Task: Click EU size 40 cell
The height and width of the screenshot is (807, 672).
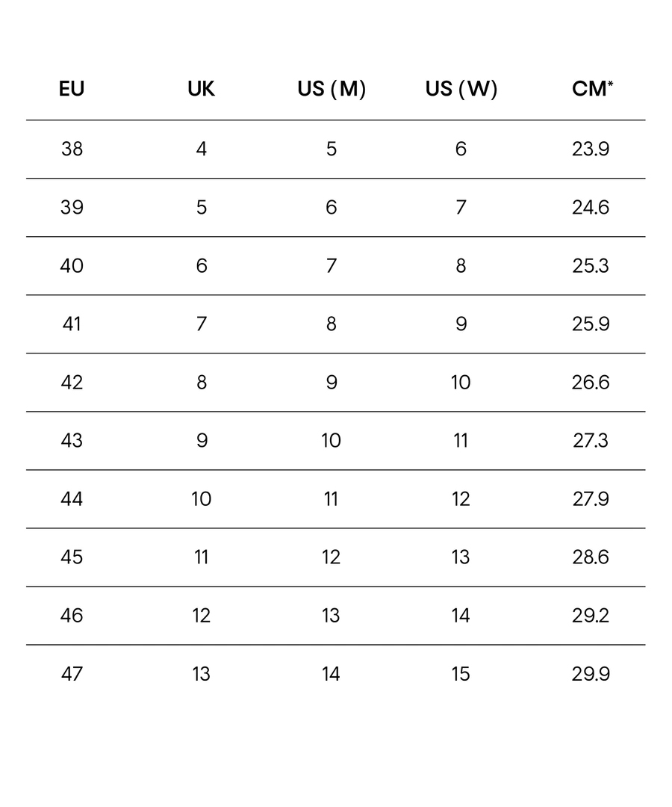Action: 72,265
